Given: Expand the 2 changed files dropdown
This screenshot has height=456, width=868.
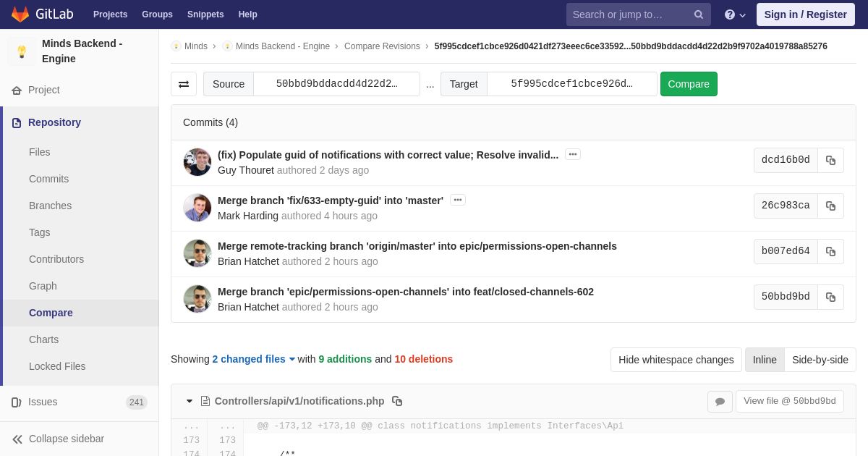Looking at the screenshot, I should [253, 359].
